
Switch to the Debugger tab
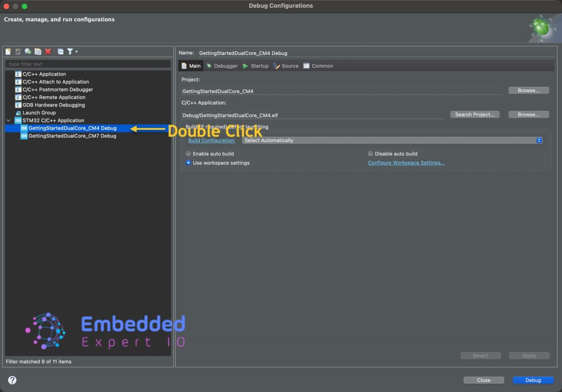(x=222, y=66)
